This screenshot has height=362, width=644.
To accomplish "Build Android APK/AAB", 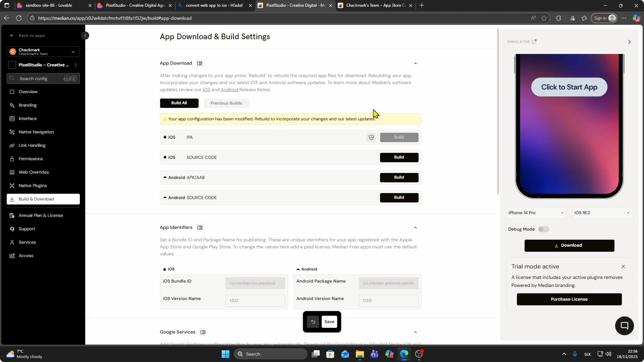I will click(399, 177).
